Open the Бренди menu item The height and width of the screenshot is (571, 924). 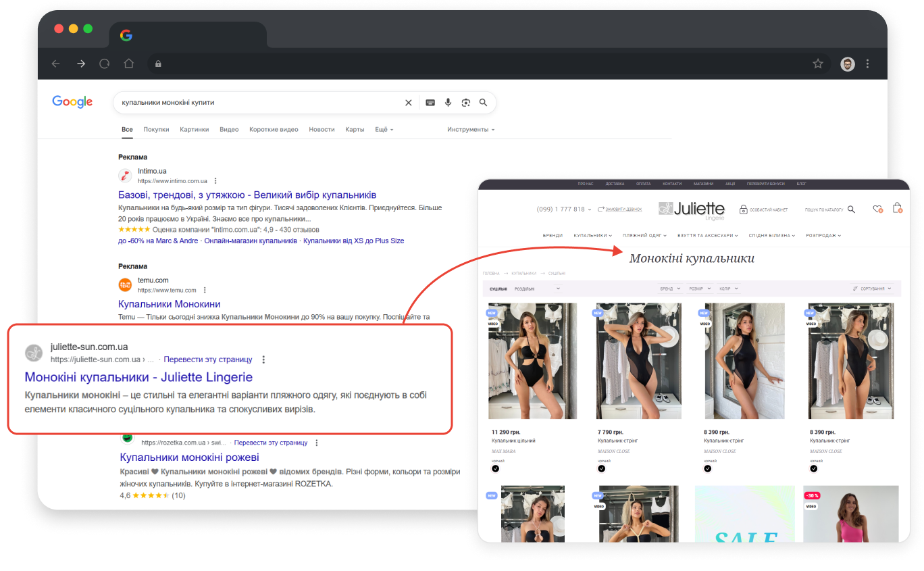click(553, 236)
